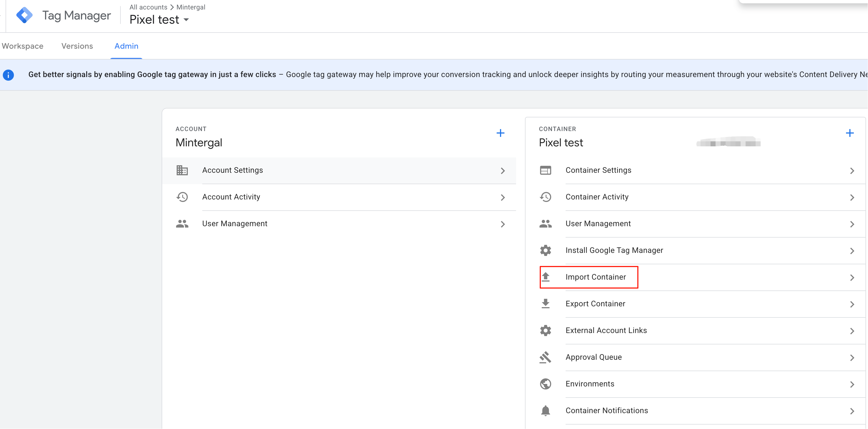
Task: Open the Mintergal breadcrumb link
Action: point(191,7)
